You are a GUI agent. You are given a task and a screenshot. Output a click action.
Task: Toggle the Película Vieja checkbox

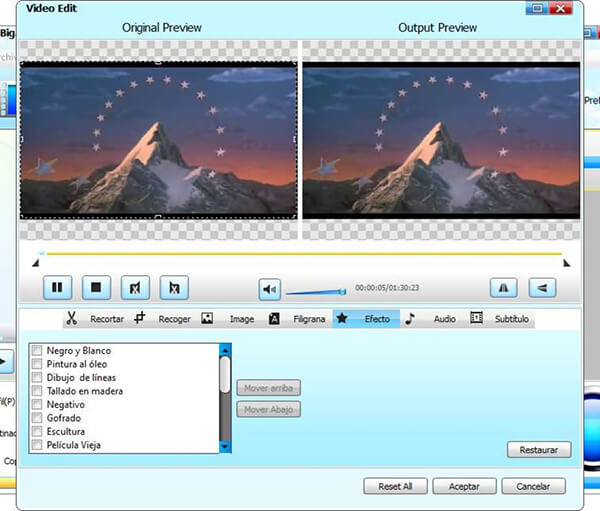click(37, 445)
